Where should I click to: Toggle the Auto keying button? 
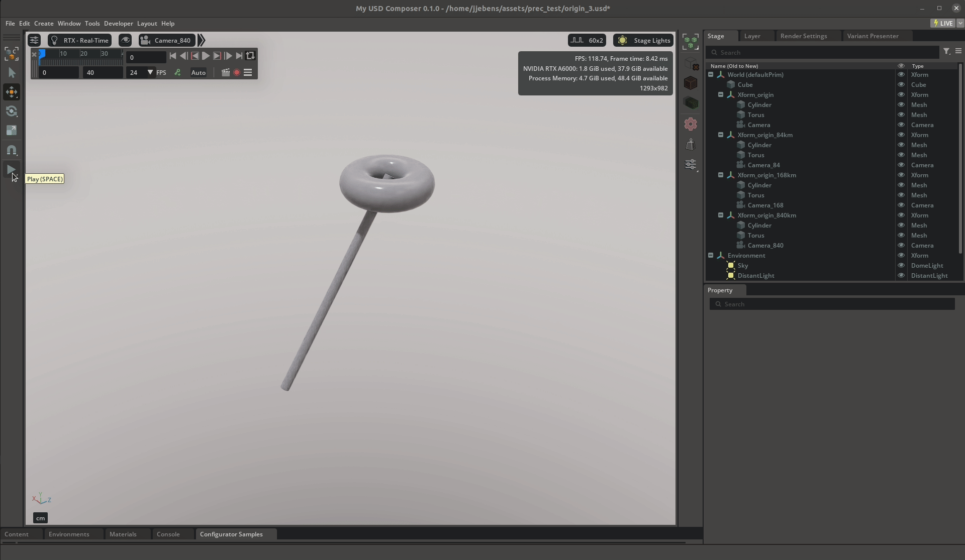click(x=199, y=72)
